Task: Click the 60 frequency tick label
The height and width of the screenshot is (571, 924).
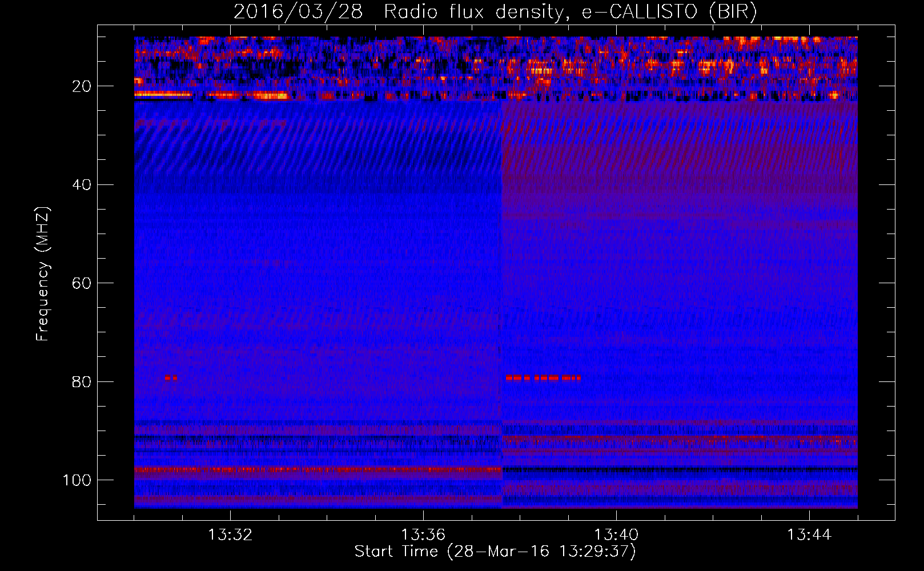Action: coord(82,284)
